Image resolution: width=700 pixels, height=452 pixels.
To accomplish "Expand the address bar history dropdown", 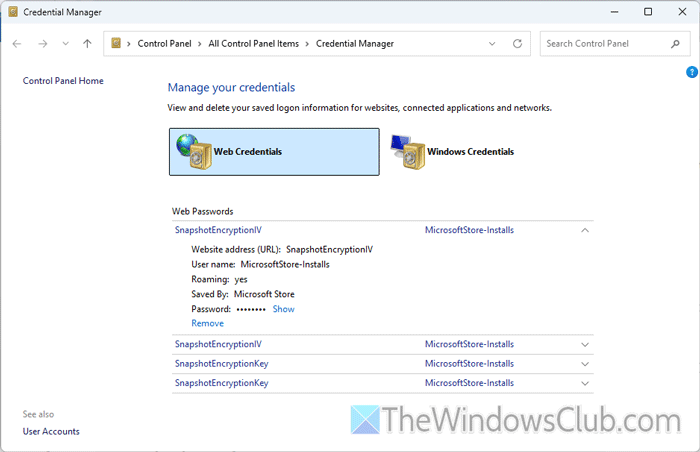I will [492, 44].
